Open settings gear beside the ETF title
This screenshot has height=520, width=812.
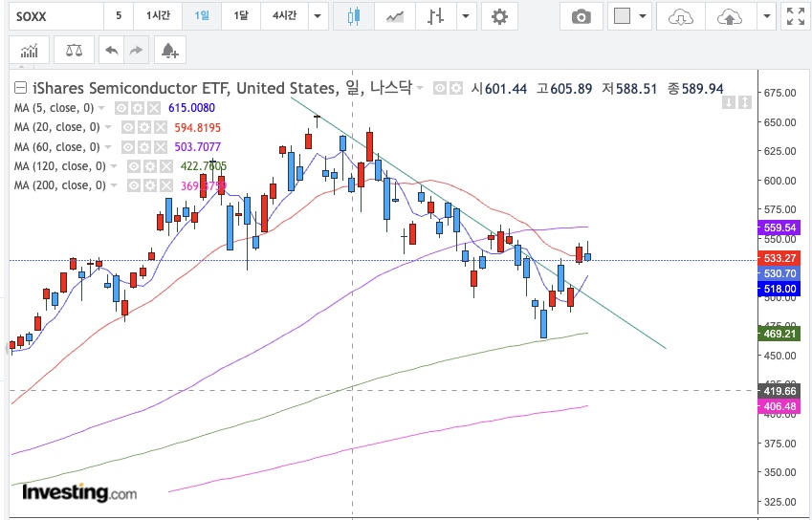coord(455,89)
